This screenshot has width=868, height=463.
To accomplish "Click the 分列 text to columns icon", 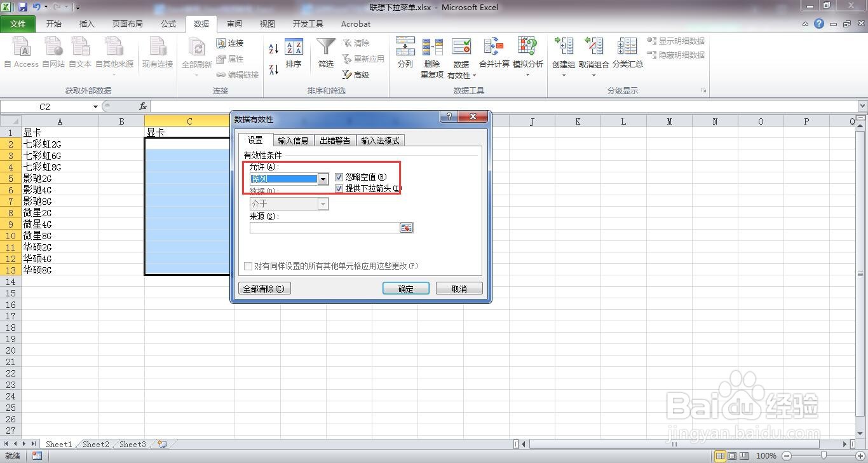I will click(405, 52).
